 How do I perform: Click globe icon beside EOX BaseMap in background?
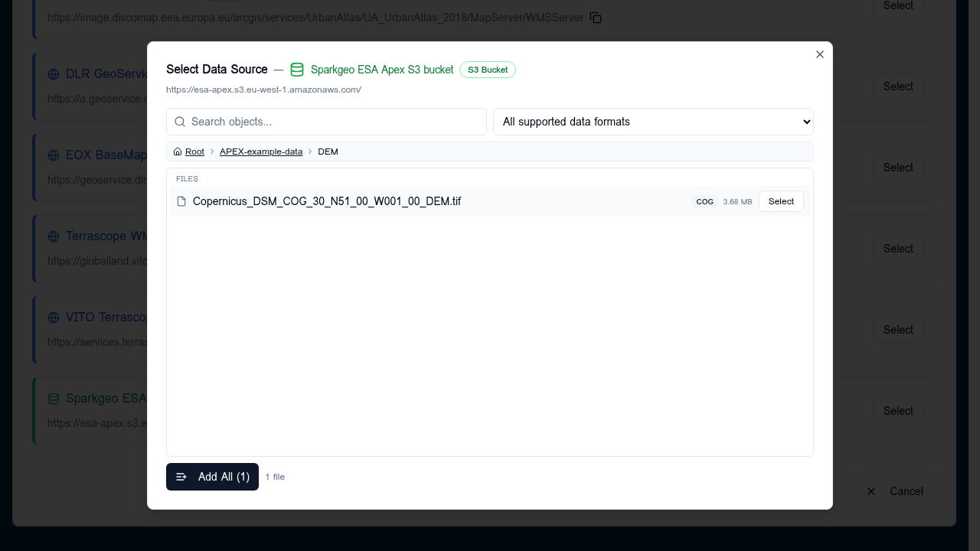pos(54,155)
